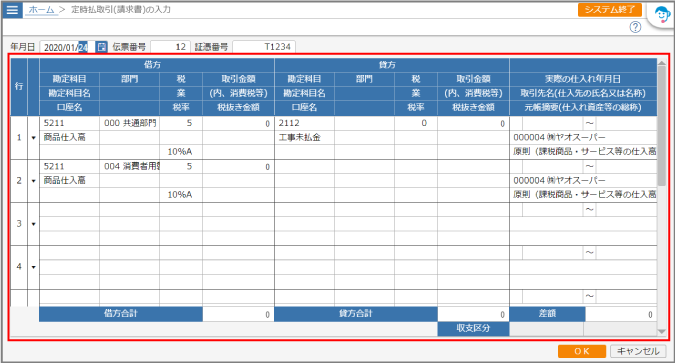Expand row 1 dropdown arrow
The width and height of the screenshot is (675, 363).
click(x=34, y=138)
